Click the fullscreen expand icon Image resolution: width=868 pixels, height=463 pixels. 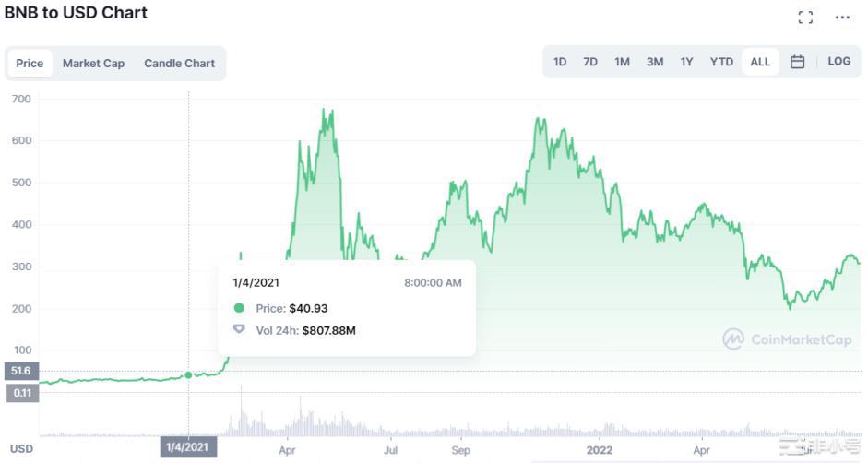[805, 17]
